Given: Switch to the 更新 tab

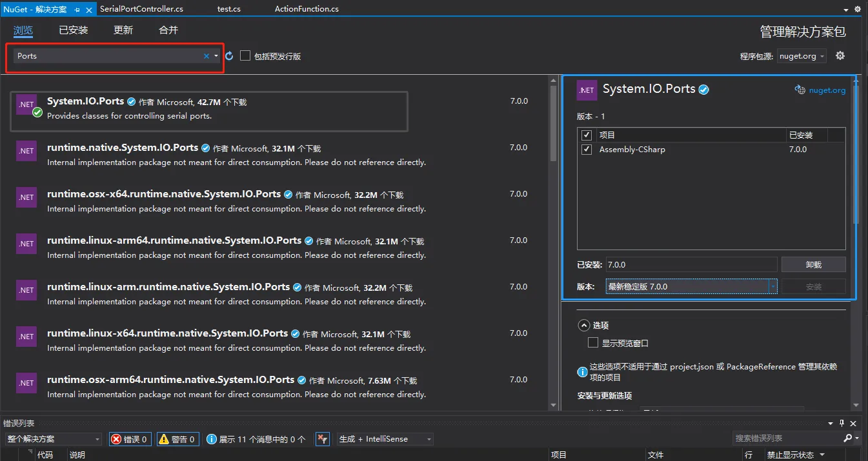Looking at the screenshot, I should pyautogui.click(x=123, y=30).
